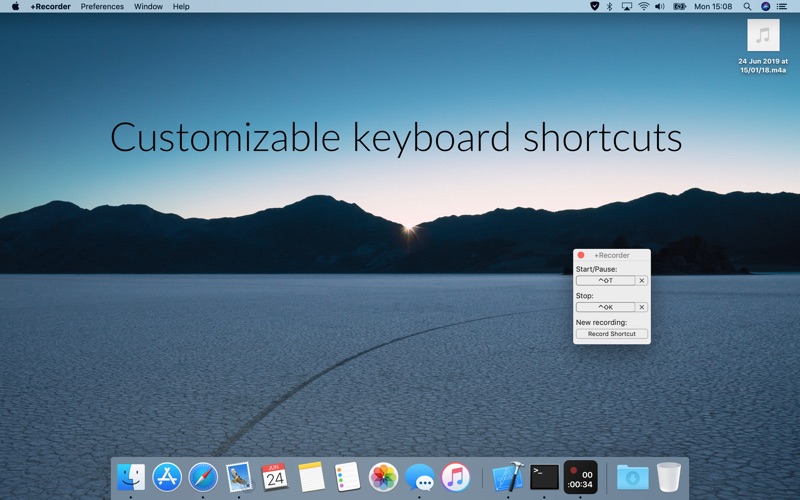The width and height of the screenshot is (800, 500).
Task: Launch Photos from the Dock
Action: (x=383, y=477)
